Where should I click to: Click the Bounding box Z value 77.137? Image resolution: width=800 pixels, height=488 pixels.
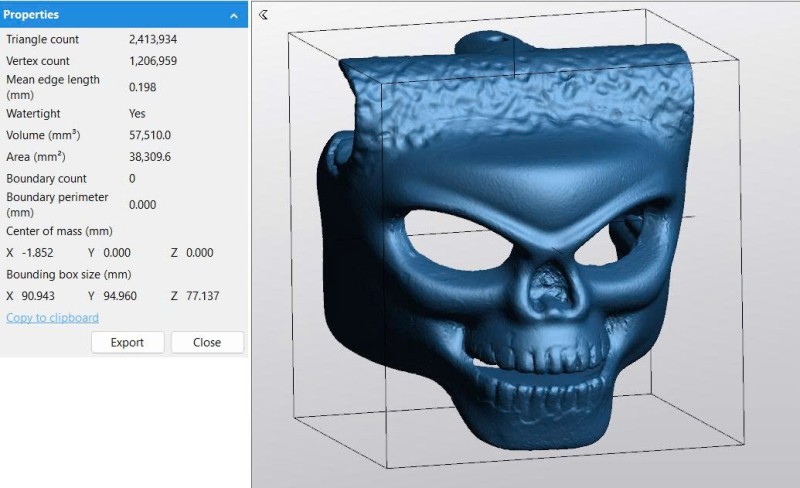click(202, 296)
